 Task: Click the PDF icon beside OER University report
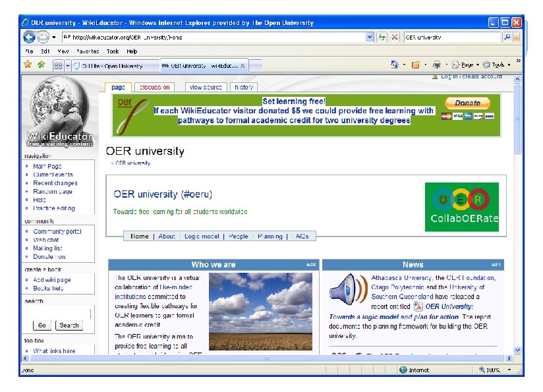coord(418,306)
